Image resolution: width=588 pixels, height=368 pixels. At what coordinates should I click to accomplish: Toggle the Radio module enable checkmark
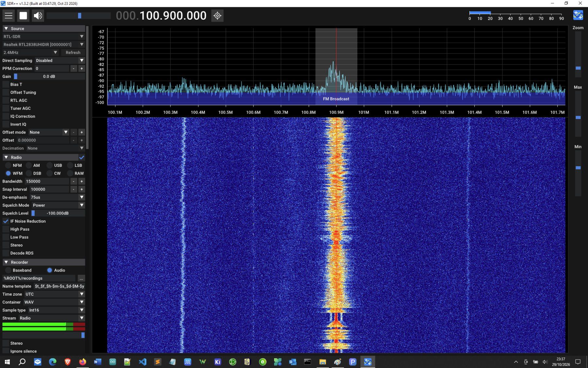pos(82,157)
